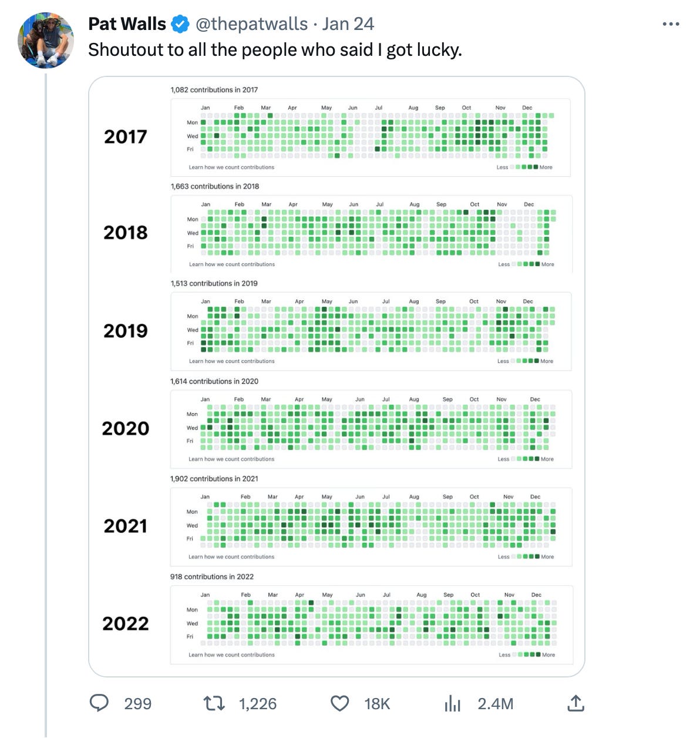Viewport: 700px width, 738px height.
Task: Like the tweet with the heart icon
Action: click(x=340, y=703)
